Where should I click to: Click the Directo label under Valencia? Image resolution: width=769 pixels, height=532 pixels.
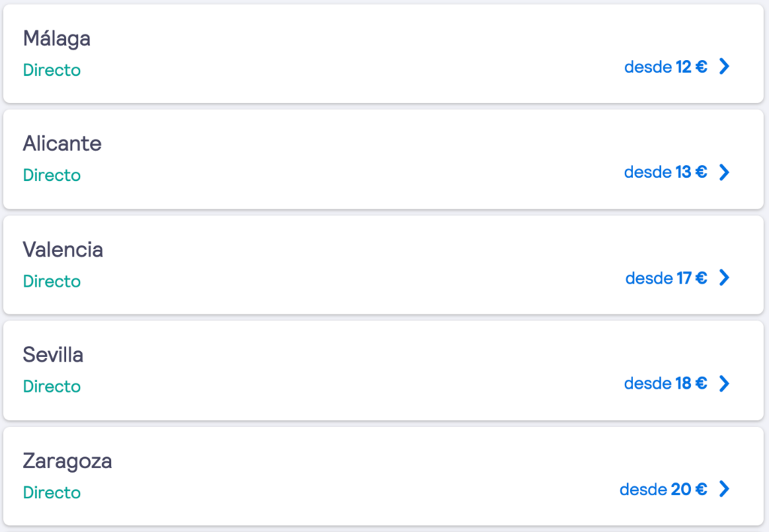(x=52, y=281)
